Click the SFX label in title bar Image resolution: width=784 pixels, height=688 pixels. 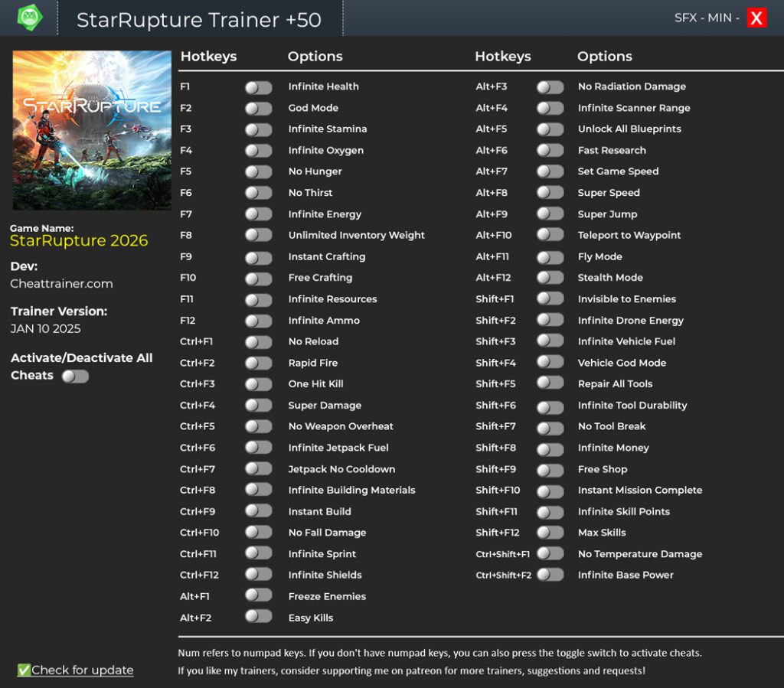tap(685, 18)
